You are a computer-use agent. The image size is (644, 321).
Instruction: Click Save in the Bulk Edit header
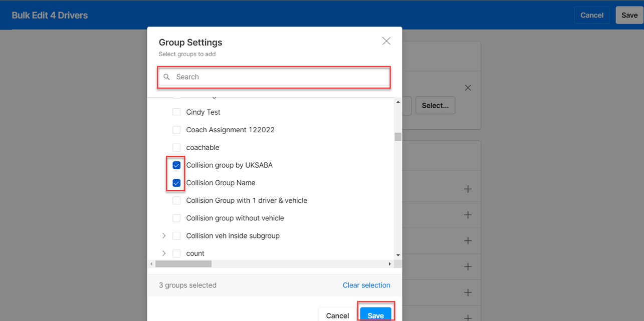click(x=629, y=15)
